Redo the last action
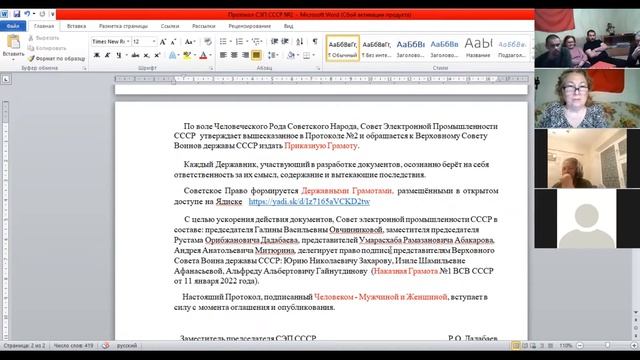 click(x=42, y=14)
